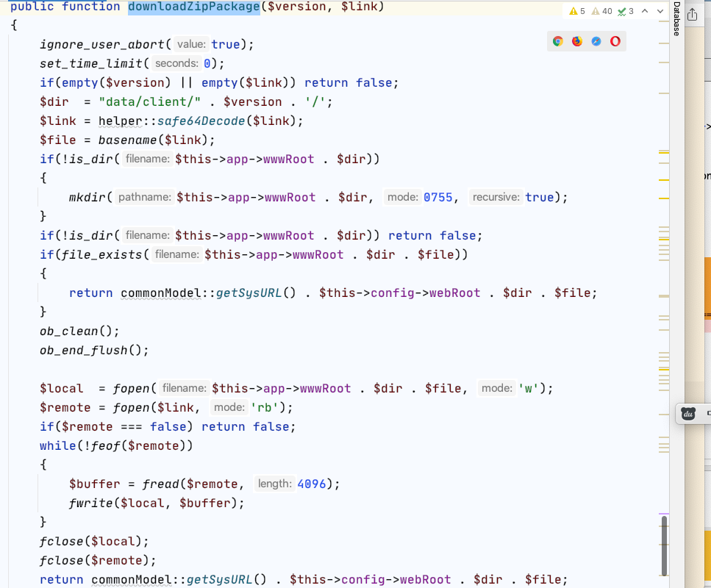Click getSysURL in the last return line

[x=219, y=579]
